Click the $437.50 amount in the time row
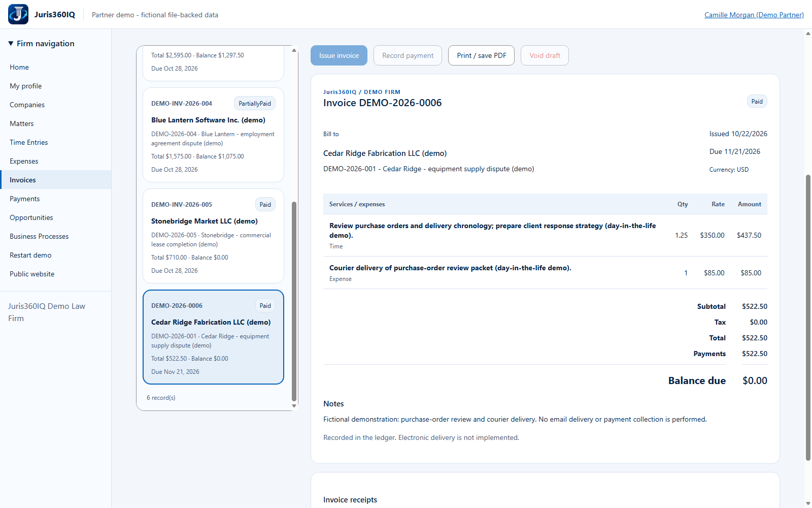 (749, 235)
